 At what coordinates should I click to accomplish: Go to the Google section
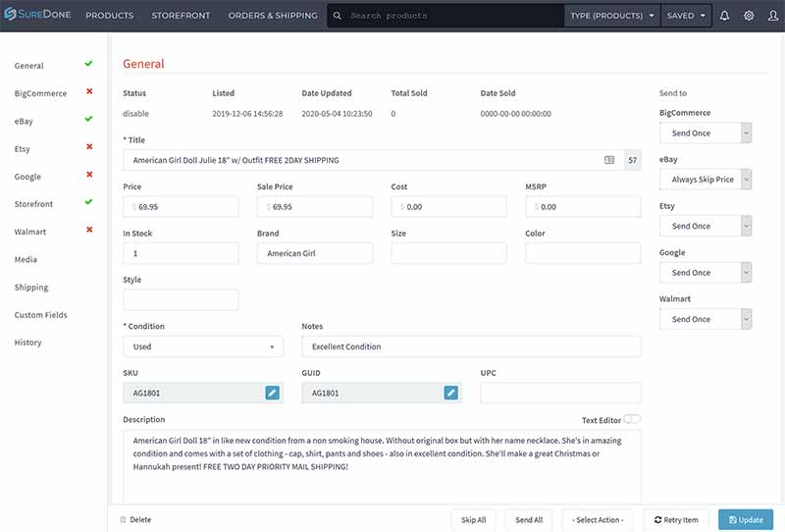pyautogui.click(x=27, y=177)
